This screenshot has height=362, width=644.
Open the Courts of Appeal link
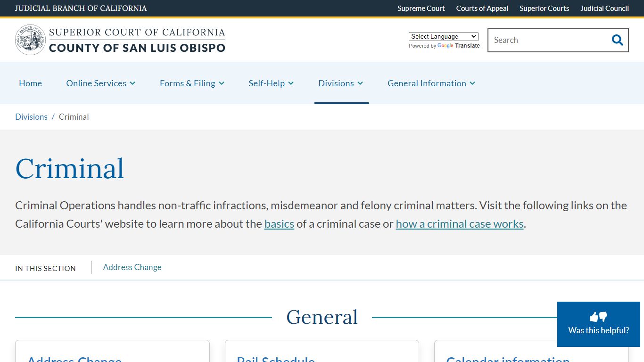click(x=482, y=8)
